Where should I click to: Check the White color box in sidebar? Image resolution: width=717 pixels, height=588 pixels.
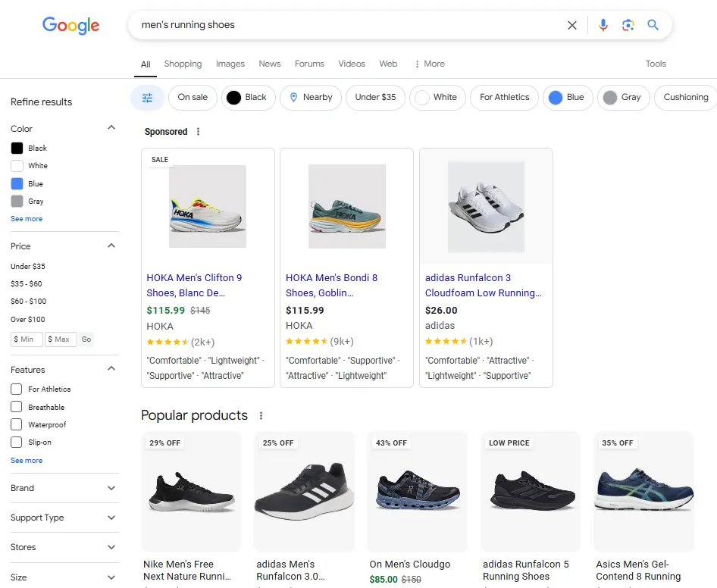(17, 165)
